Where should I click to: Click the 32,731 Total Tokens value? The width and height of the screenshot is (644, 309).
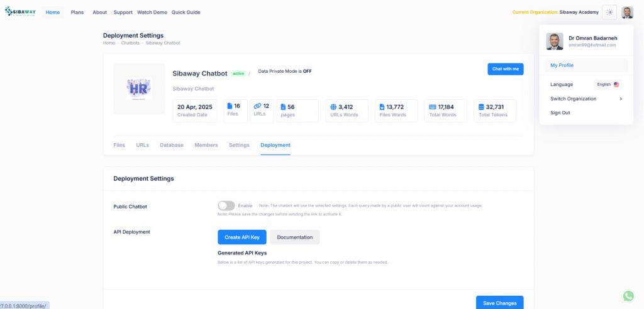[x=495, y=107]
